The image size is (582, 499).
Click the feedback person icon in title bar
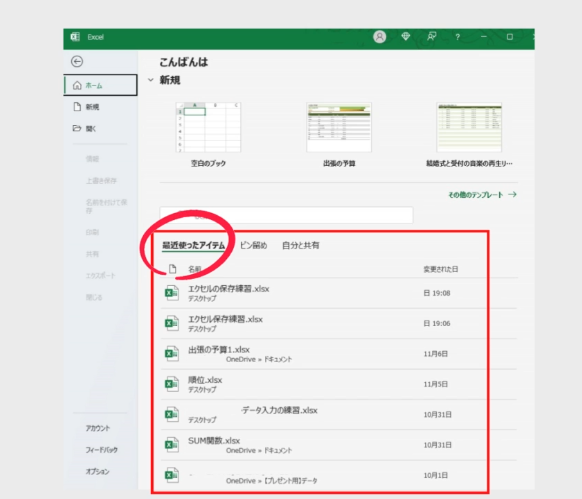point(431,36)
